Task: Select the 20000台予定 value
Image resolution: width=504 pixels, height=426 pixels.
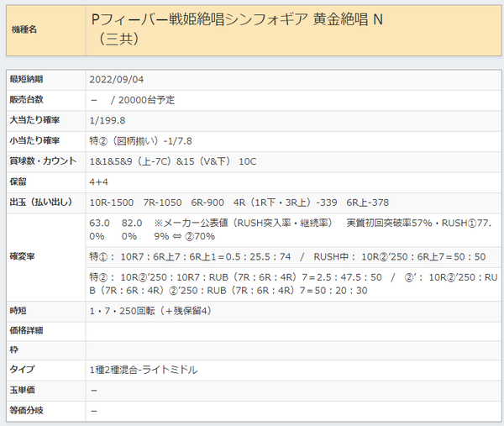Action: (x=146, y=100)
